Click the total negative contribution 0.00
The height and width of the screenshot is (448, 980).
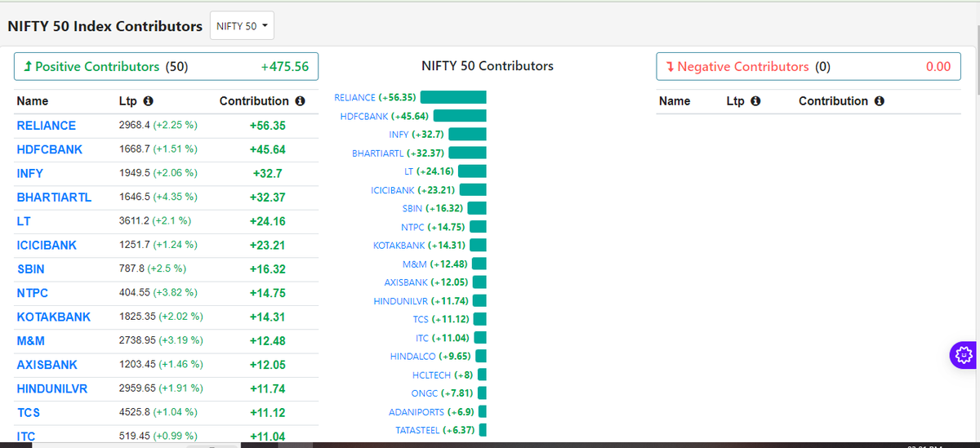pos(938,67)
